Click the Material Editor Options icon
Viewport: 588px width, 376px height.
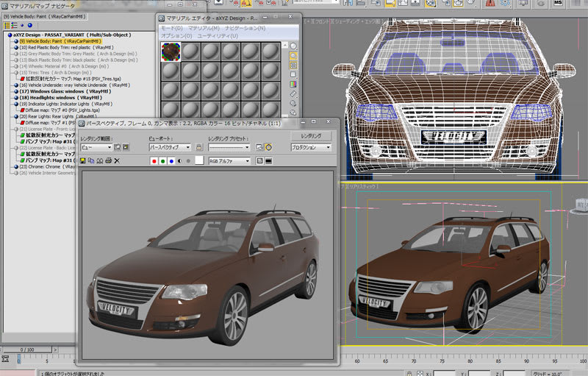(x=293, y=103)
